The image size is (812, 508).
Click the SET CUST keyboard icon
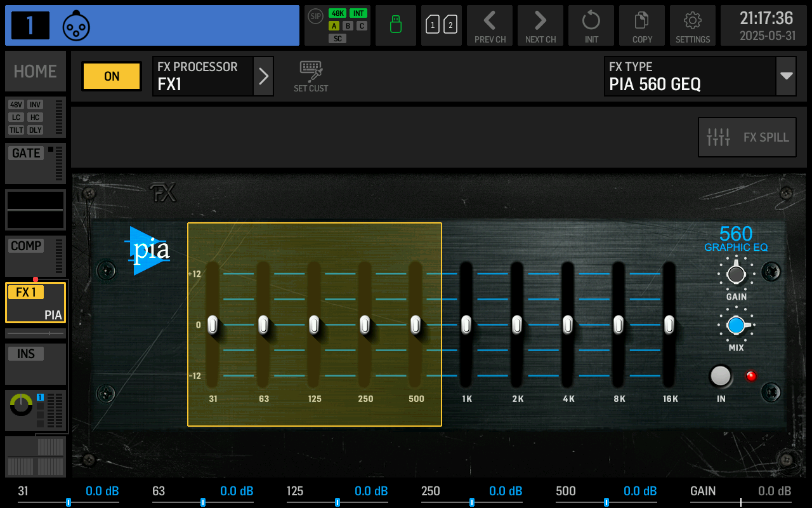pos(311,76)
